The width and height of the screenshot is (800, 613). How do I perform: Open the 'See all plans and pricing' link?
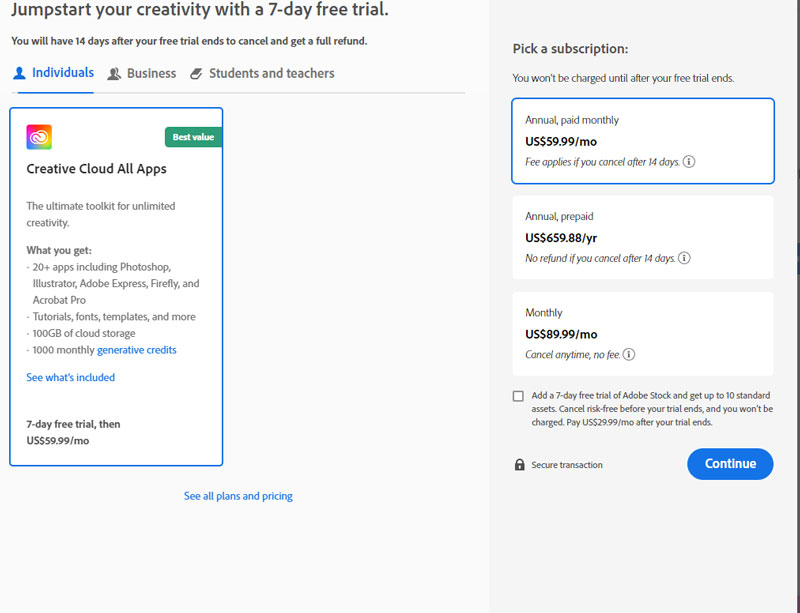click(x=238, y=496)
